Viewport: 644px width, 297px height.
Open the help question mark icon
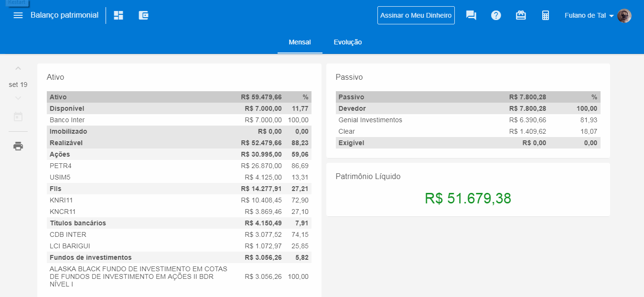click(x=496, y=15)
